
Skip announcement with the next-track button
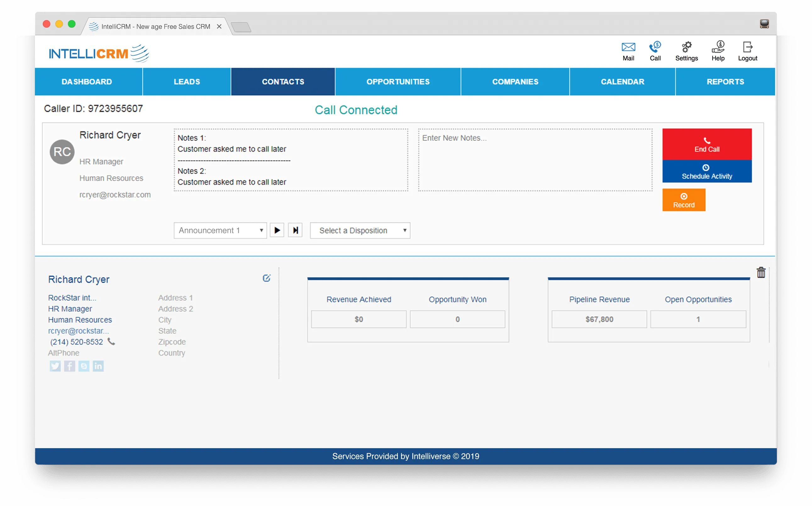[x=295, y=230]
